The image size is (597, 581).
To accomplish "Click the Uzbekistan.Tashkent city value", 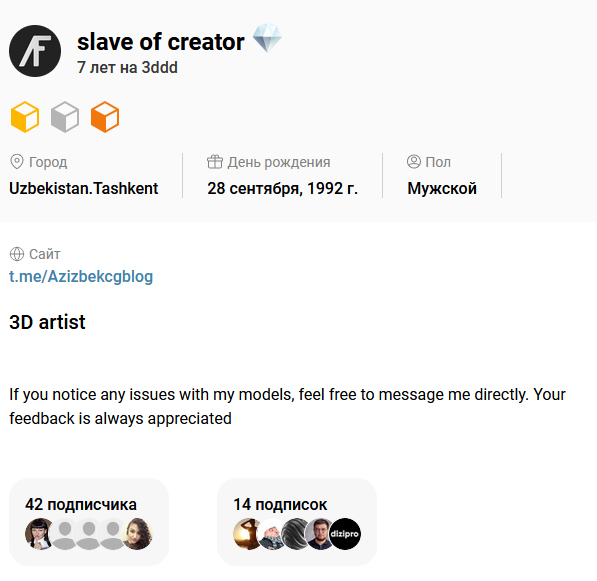I will click(x=84, y=188).
